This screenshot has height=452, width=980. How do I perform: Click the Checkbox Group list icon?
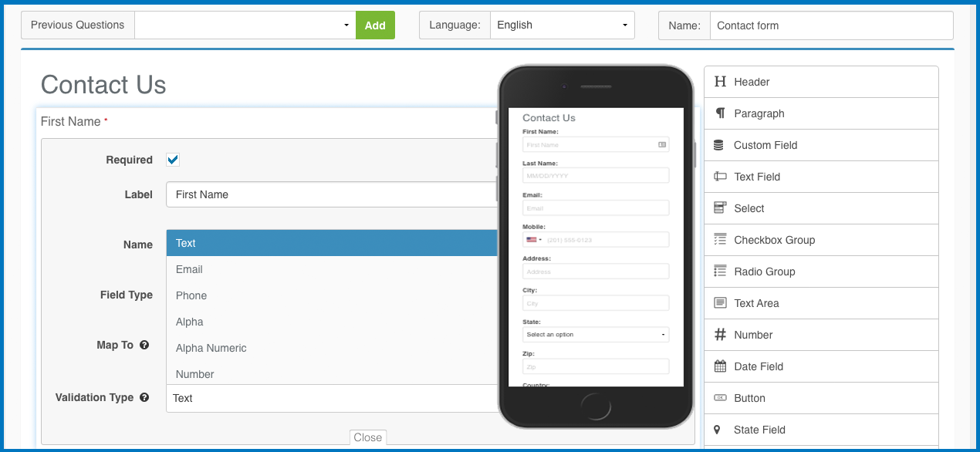click(x=720, y=240)
